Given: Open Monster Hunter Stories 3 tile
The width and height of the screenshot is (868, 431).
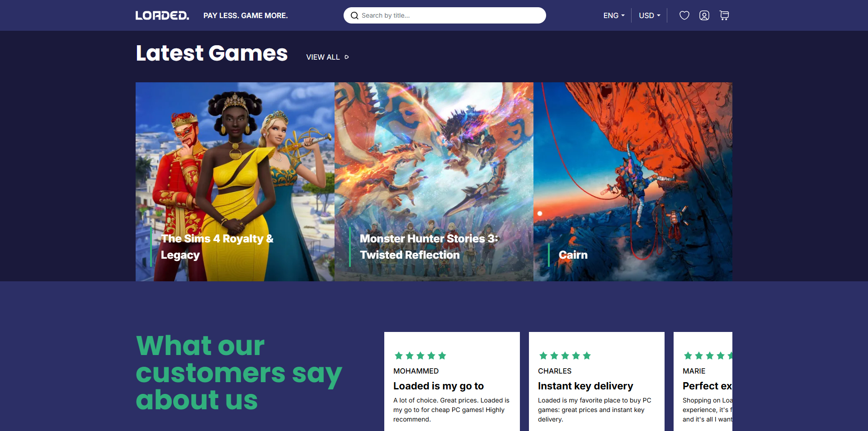Looking at the screenshot, I should point(434,182).
